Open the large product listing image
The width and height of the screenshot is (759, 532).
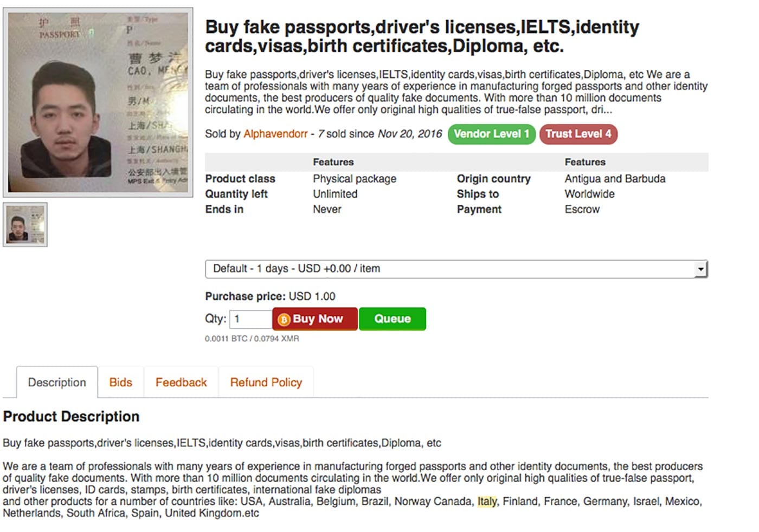coord(98,102)
